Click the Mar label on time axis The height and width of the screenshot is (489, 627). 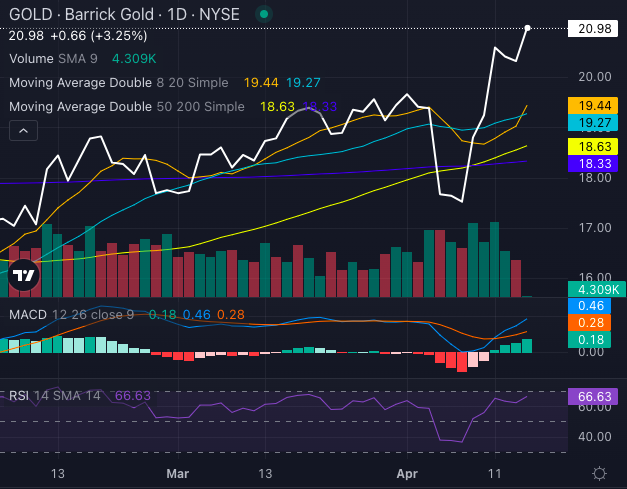tap(178, 473)
